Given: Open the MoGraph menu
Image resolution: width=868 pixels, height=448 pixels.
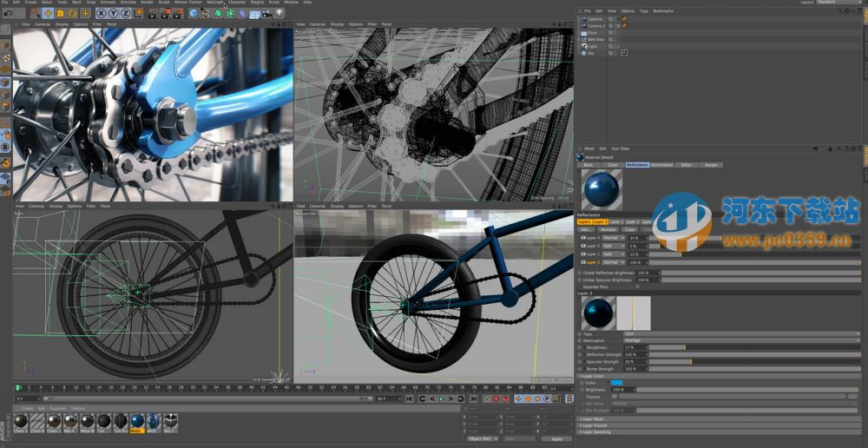Looking at the screenshot, I should pos(214,3).
